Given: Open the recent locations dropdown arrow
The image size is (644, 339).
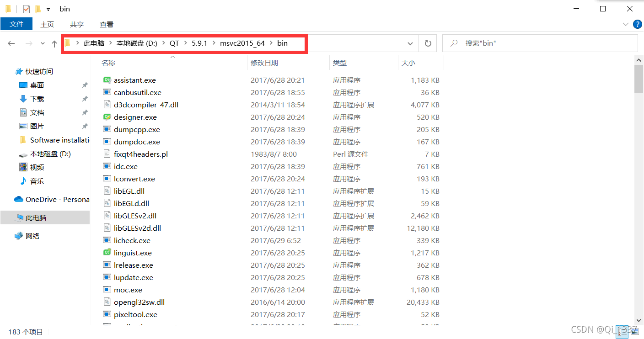Looking at the screenshot, I should pyautogui.click(x=43, y=43).
